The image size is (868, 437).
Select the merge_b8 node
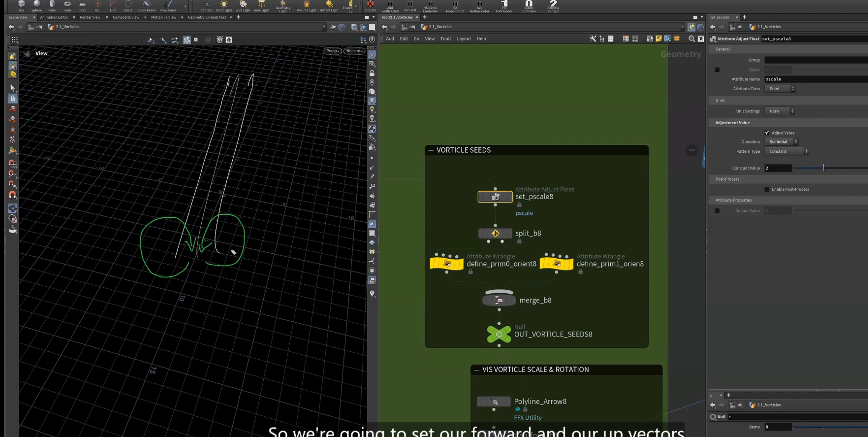pos(499,300)
